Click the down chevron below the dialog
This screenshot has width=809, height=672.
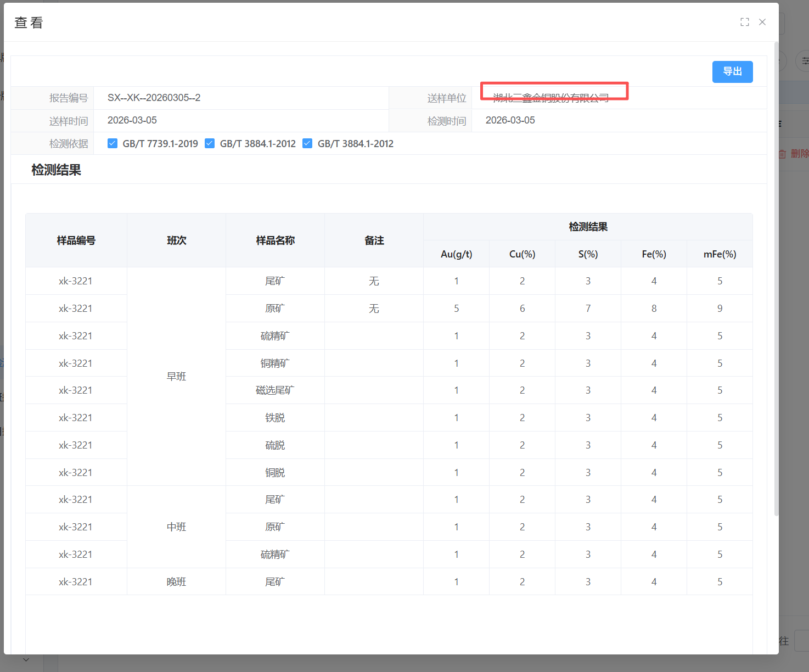point(26,659)
